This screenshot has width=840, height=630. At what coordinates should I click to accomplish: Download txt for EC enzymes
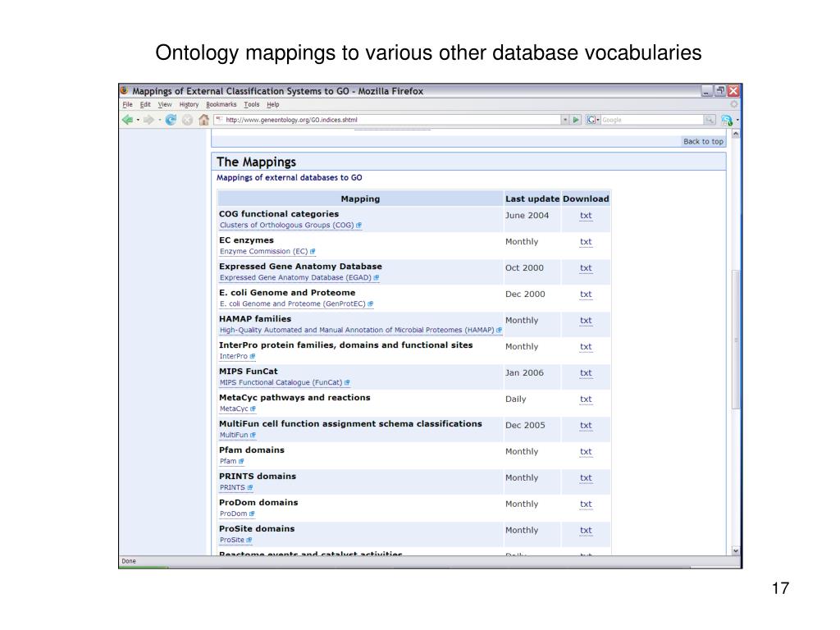pos(586,242)
